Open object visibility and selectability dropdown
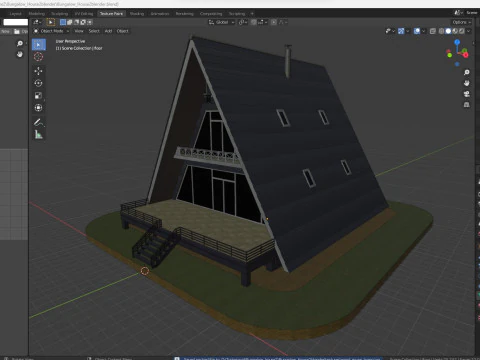The image size is (480, 360). pyautogui.click(x=390, y=31)
